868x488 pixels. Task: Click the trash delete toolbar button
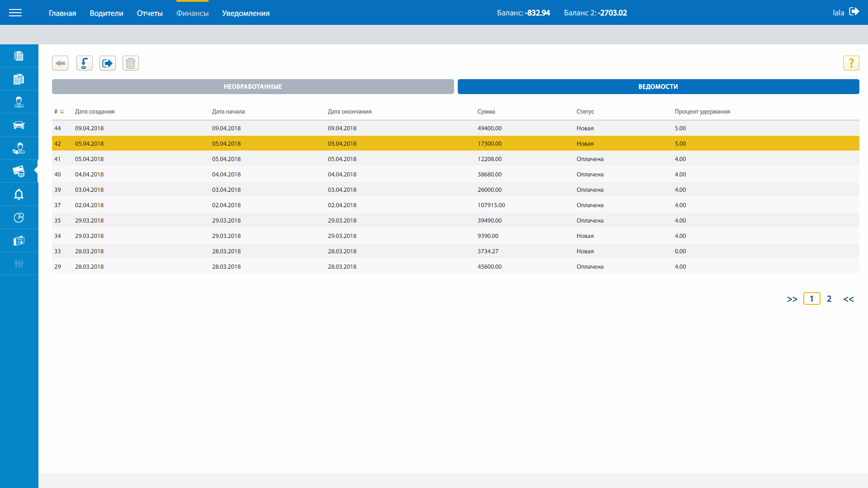[131, 63]
